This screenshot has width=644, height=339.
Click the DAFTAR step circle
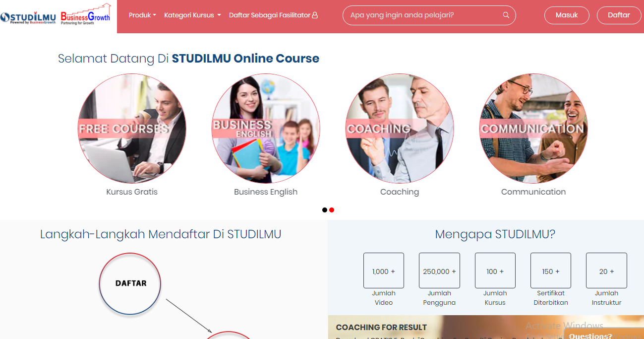click(131, 283)
